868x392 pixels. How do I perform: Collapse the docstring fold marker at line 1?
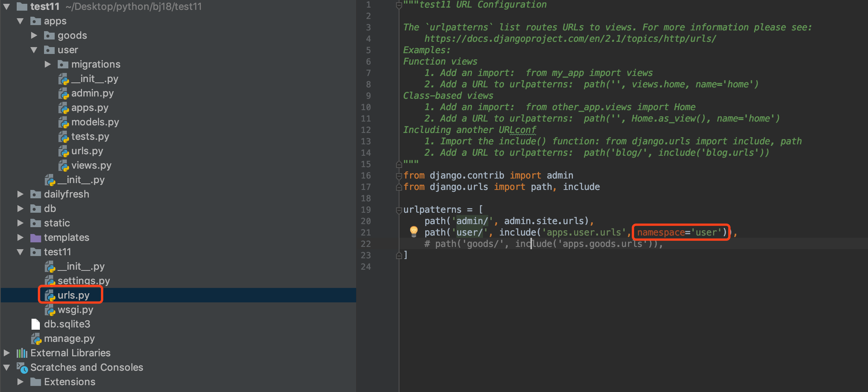pos(399,5)
